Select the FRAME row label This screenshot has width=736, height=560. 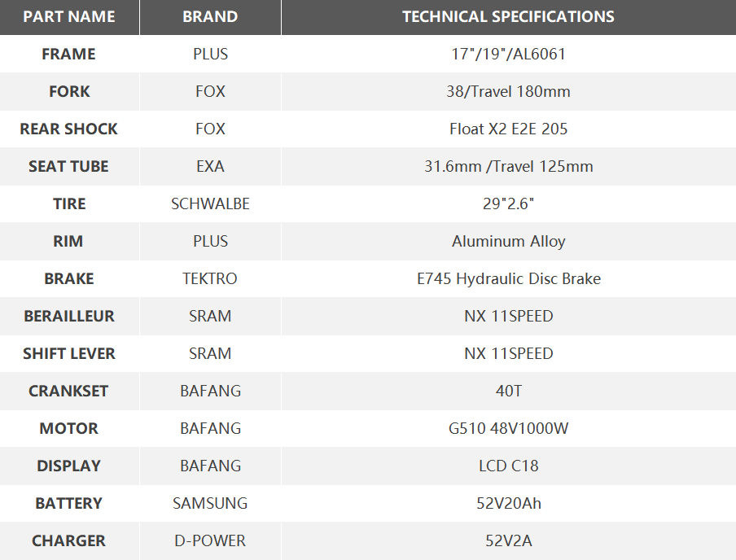pos(69,55)
